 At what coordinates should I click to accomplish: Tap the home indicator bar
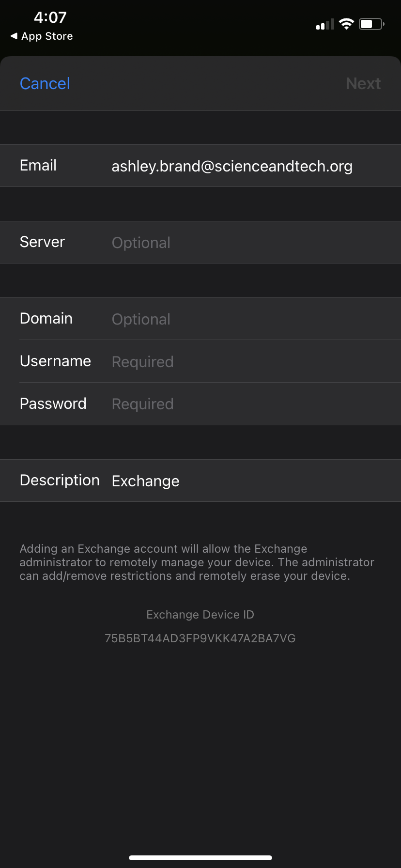pos(200,858)
